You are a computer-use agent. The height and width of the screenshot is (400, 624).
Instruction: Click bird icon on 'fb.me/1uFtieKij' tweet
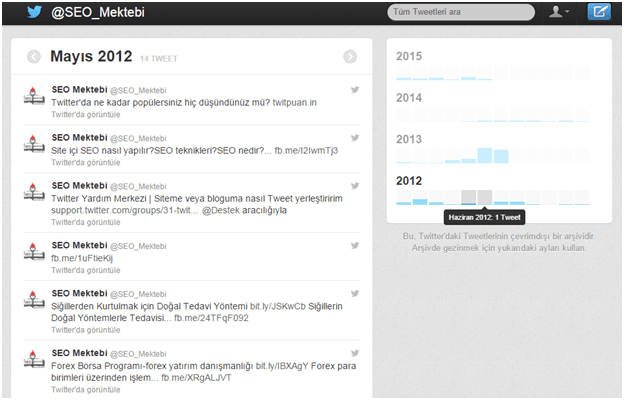[x=355, y=246]
